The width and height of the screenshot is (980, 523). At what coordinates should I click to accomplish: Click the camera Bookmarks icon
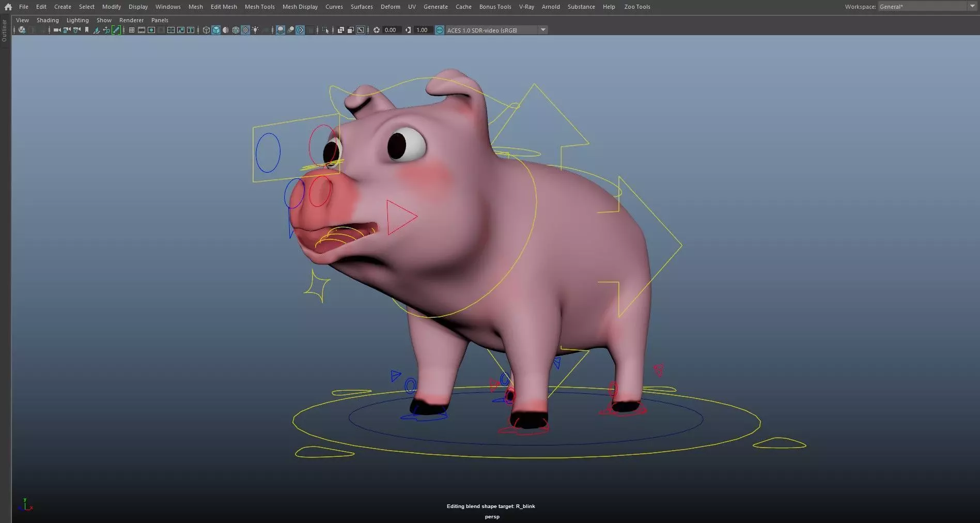[x=87, y=30]
